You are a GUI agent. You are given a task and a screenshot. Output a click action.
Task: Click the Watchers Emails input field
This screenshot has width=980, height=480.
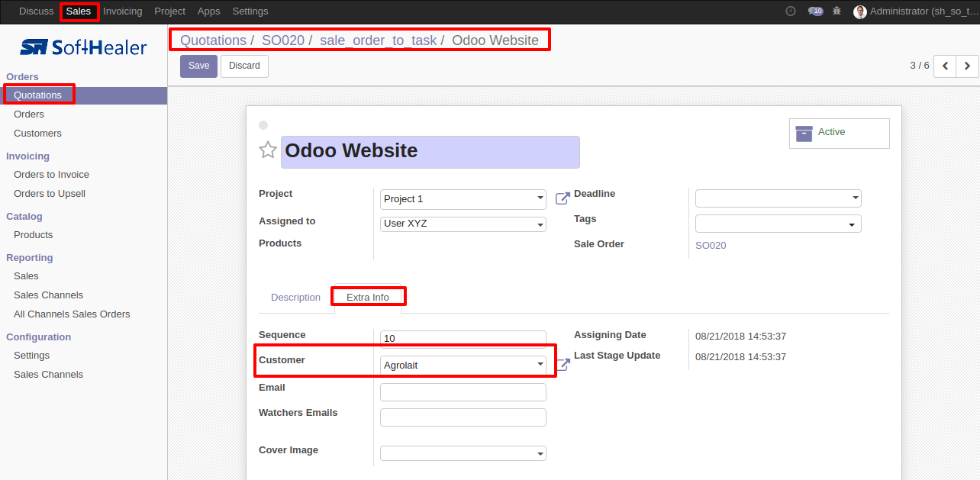pos(463,417)
